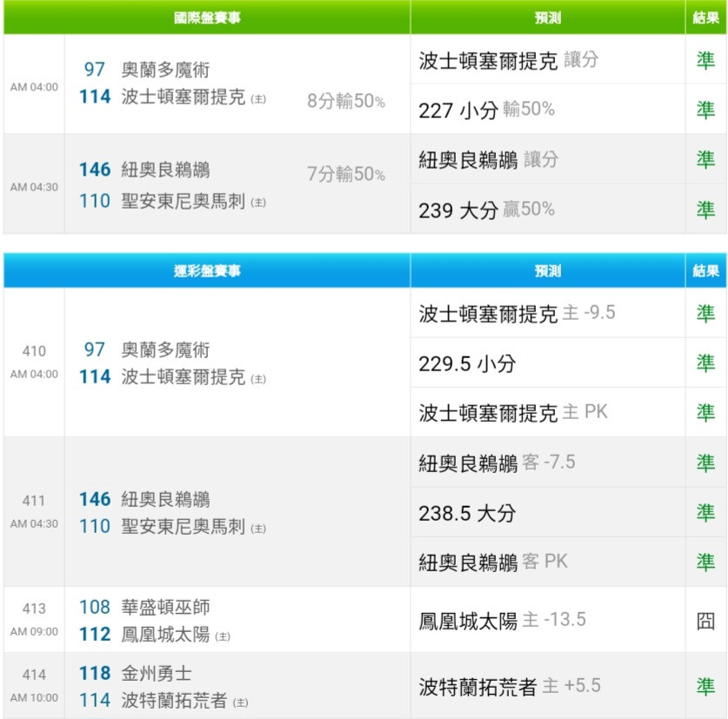Select the 紐奧良鵜鶘 客 PK prediction

[x=493, y=563]
